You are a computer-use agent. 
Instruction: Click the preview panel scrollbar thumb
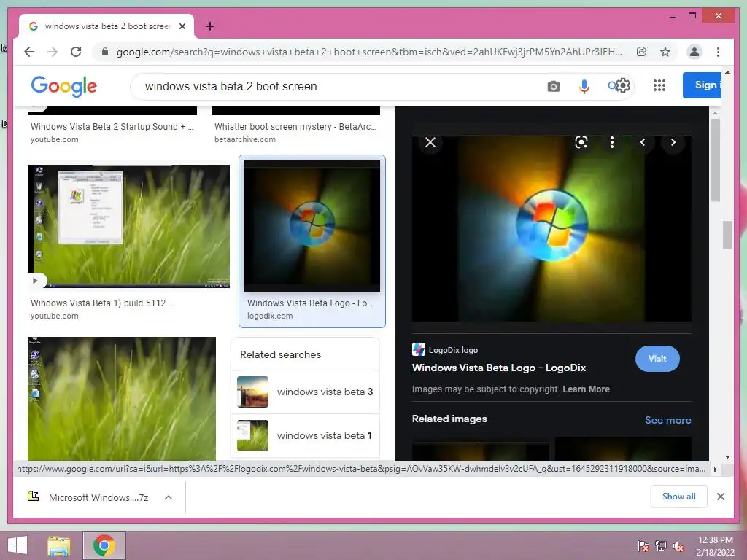click(715, 160)
